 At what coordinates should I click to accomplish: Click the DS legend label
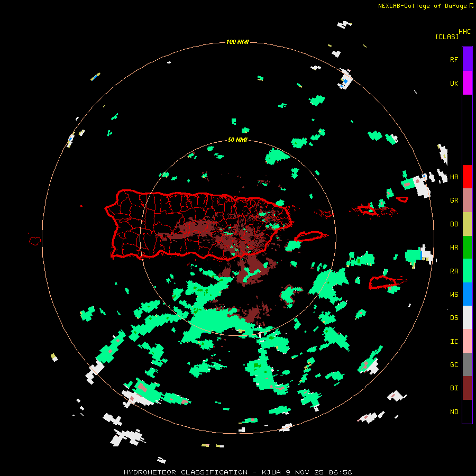(x=454, y=318)
